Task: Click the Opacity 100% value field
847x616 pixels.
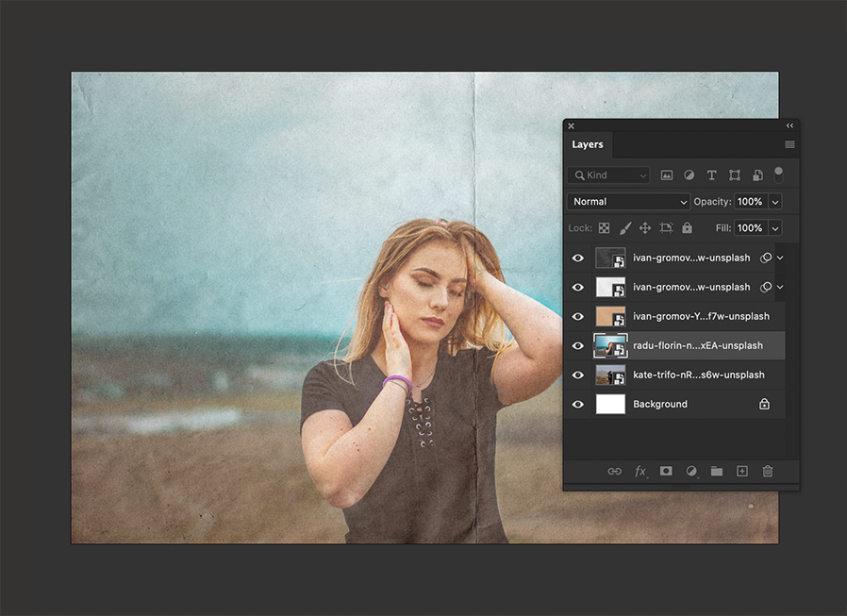Action: (x=750, y=202)
